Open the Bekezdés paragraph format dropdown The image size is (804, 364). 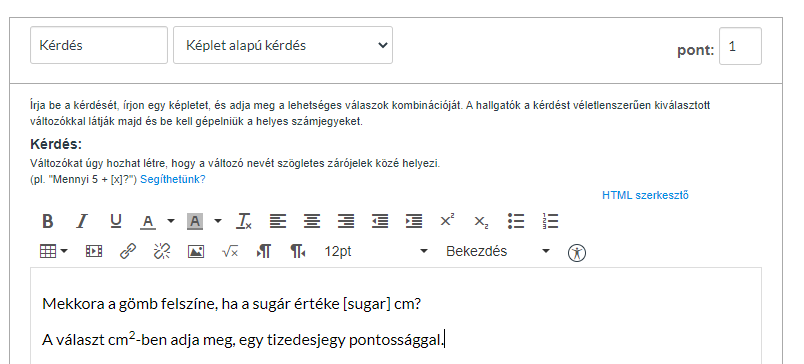point(498,251)
